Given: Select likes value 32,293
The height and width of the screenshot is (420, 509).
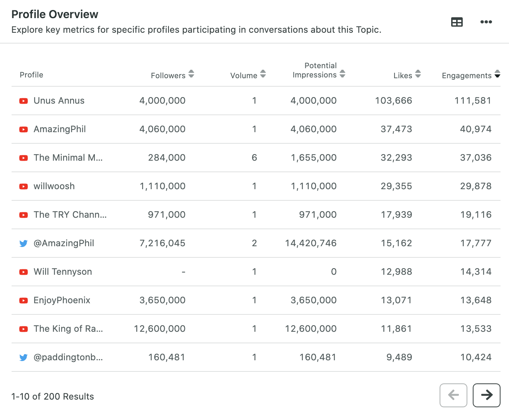Looking at the screenshot, I should pyautogui.click(x=396, y=158).
